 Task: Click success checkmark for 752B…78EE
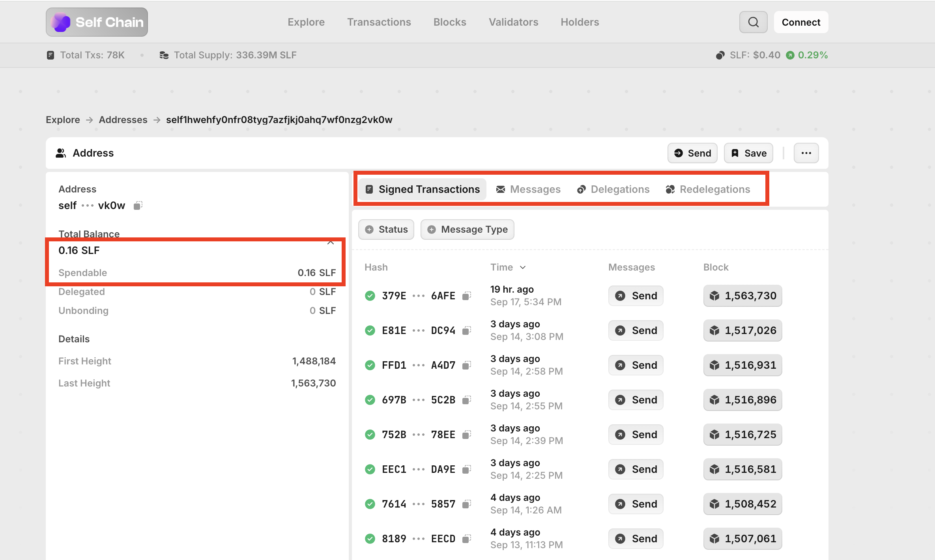[x=370, y=435]
